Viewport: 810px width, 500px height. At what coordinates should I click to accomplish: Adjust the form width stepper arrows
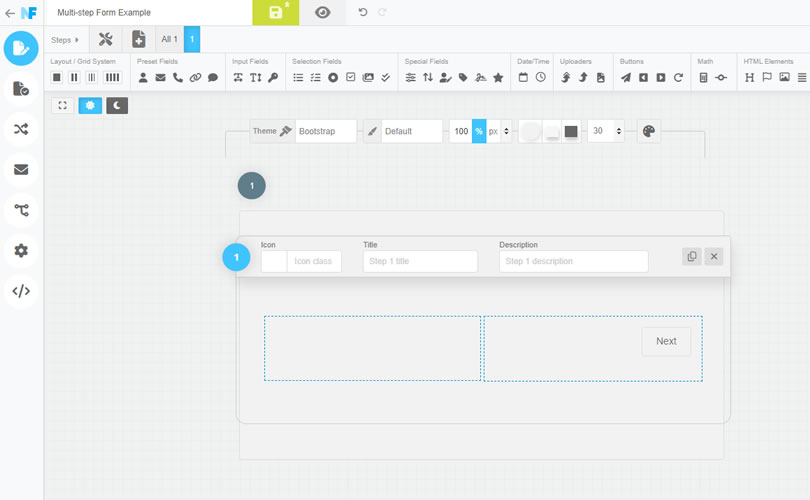(x=506, y=131)
